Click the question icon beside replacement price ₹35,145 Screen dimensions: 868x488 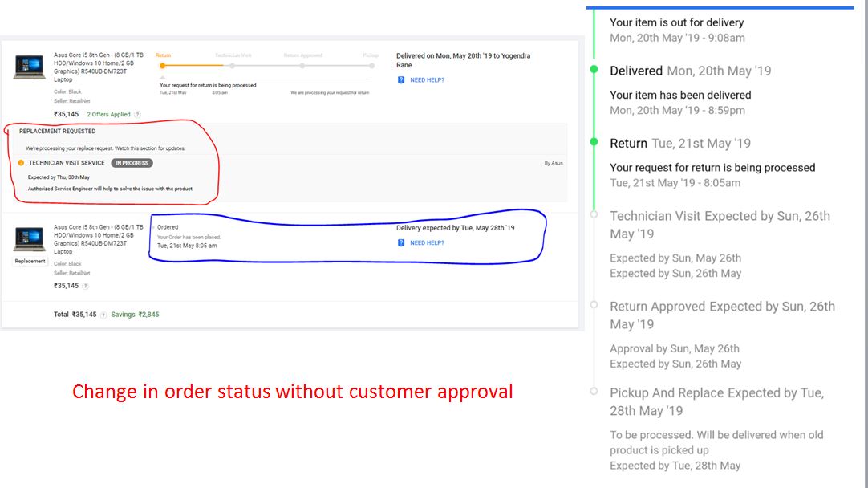coord(85,285)
